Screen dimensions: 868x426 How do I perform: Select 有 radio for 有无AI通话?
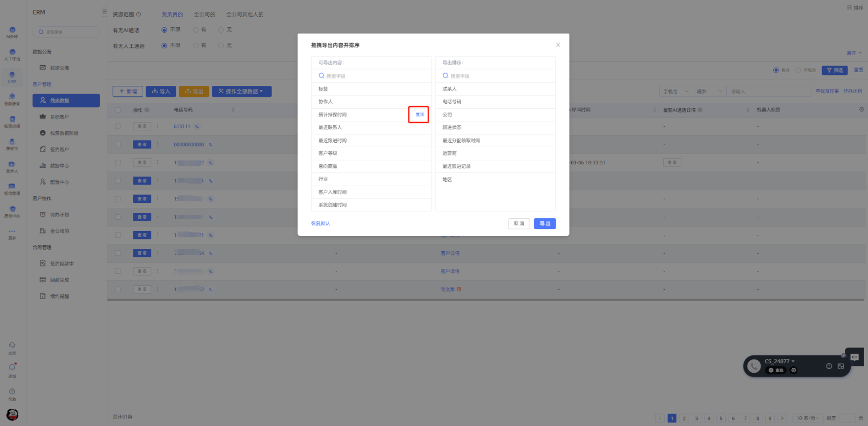[196, 30]
